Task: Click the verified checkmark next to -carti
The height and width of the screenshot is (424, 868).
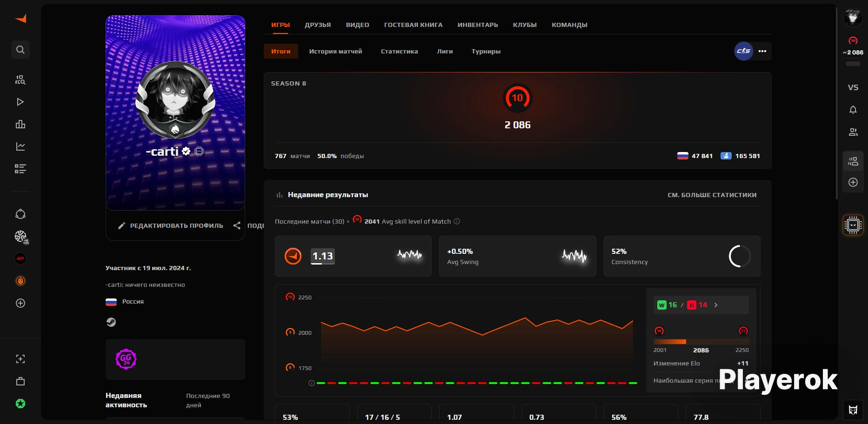Action: 186,151
